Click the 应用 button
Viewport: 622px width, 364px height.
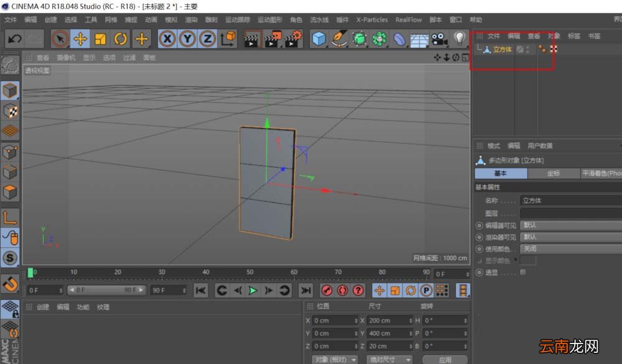pyautogui.click(x=445, y=360)
